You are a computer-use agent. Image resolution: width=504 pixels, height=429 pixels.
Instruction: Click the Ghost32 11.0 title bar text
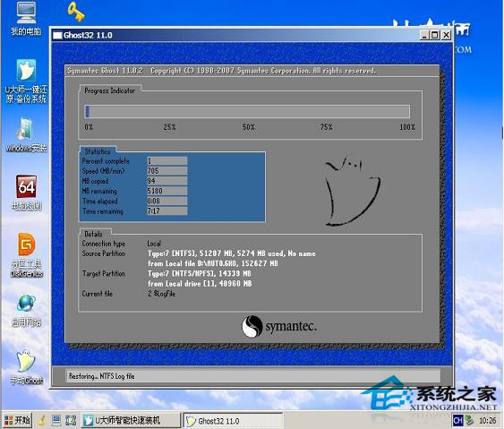coord(88,35)
